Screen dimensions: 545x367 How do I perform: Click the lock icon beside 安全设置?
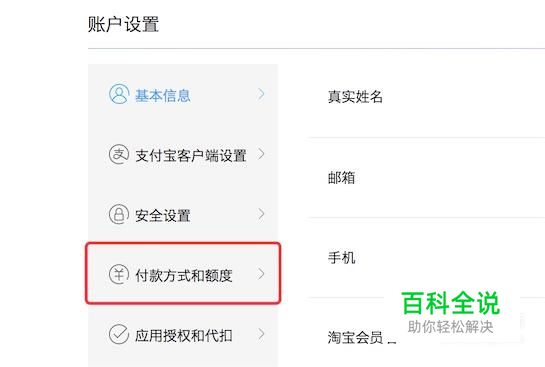pyautogui.click(x=119, y=214)
